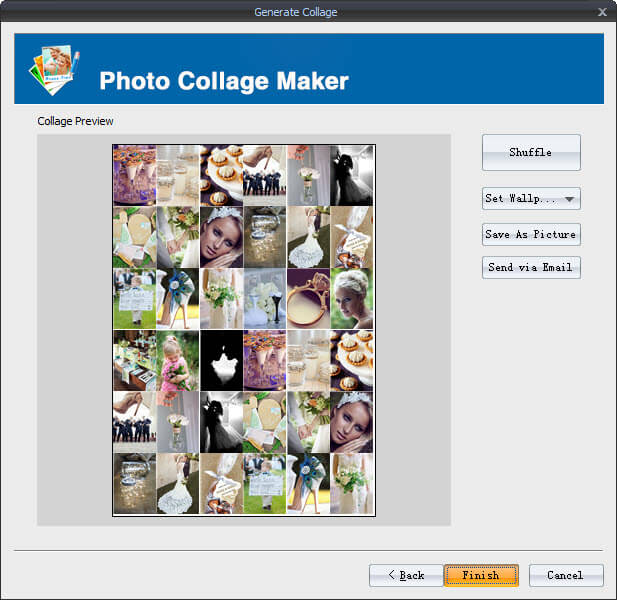
Task: Click Send via Email button
Action: tap(531, 268)
